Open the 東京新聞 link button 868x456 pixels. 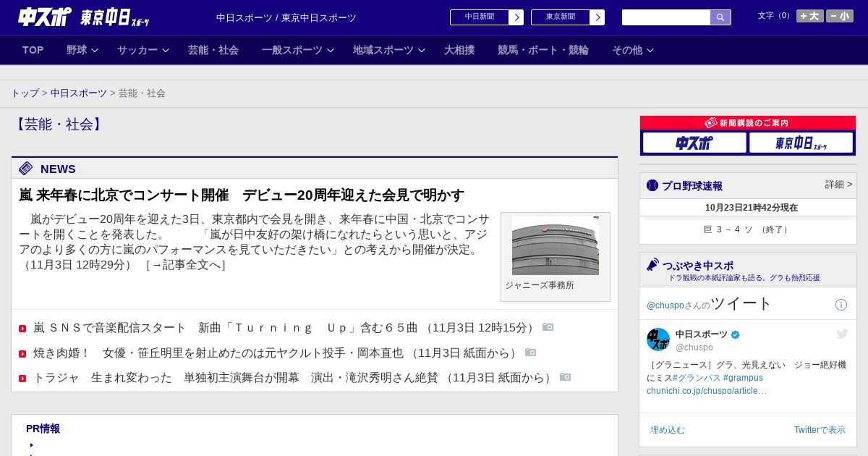click(561, 17)
